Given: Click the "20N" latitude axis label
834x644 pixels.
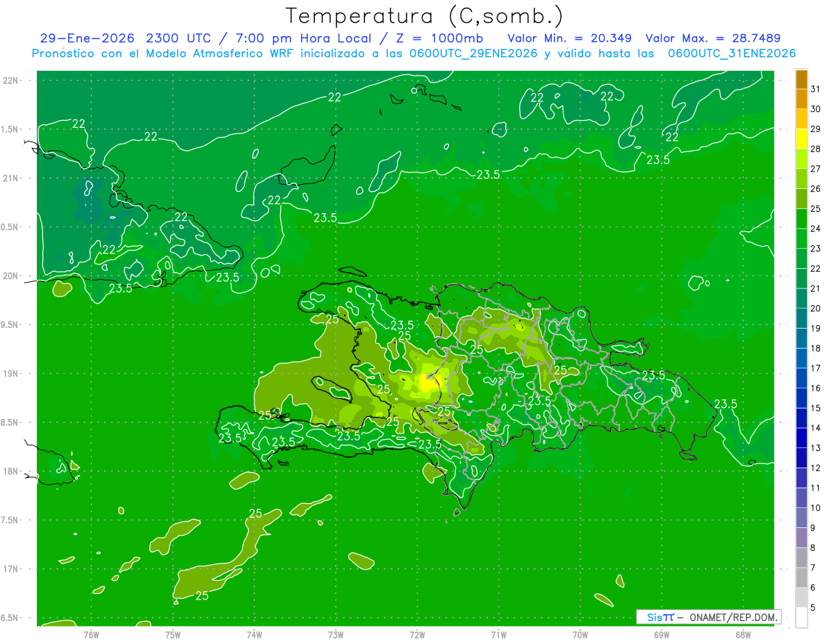Looking at the screenshot, I should coord(12,276).
